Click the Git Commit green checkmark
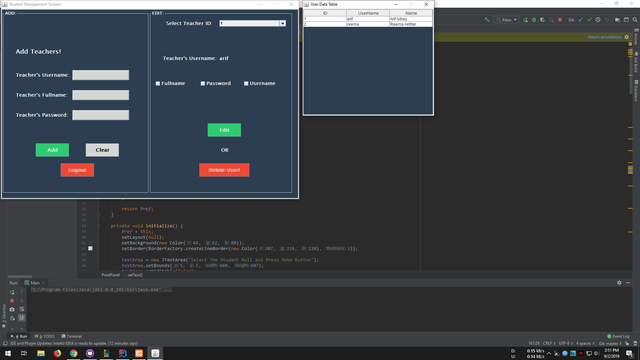Viewport: 640px width, 360px height. click(589, 20)
